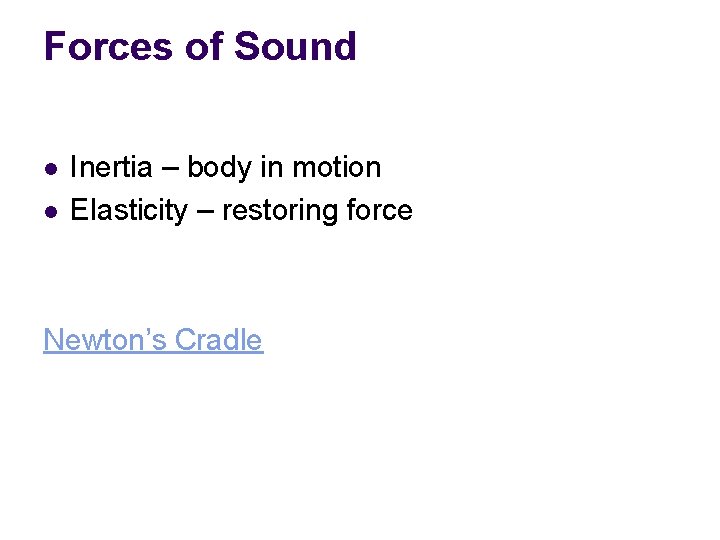Click the word "body" in first bullet
The image size is (720, 540).
pos(219,168)
